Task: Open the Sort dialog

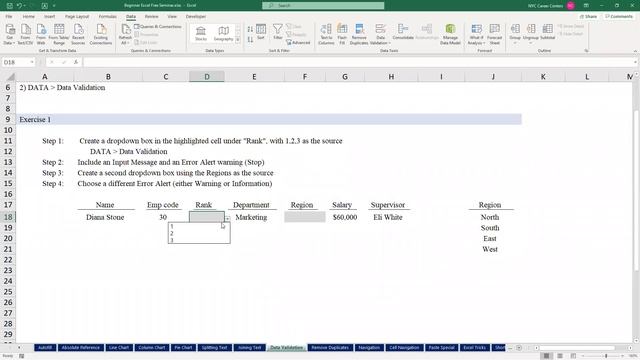Action: [x=261, y=32]
